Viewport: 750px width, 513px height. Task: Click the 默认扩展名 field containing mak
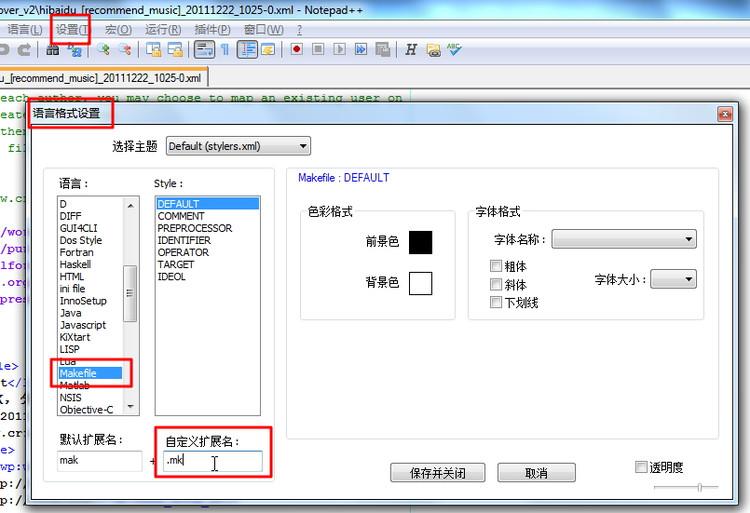99,461
